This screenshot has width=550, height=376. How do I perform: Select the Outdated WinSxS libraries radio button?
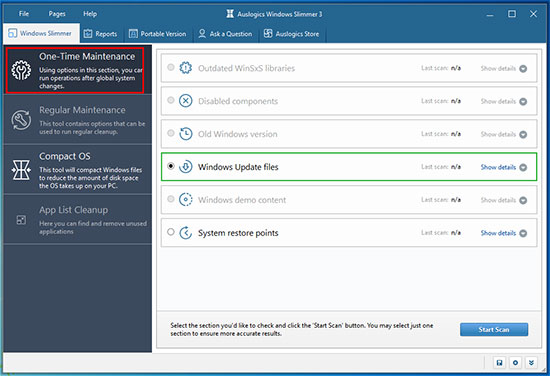[x=171, y=67]
